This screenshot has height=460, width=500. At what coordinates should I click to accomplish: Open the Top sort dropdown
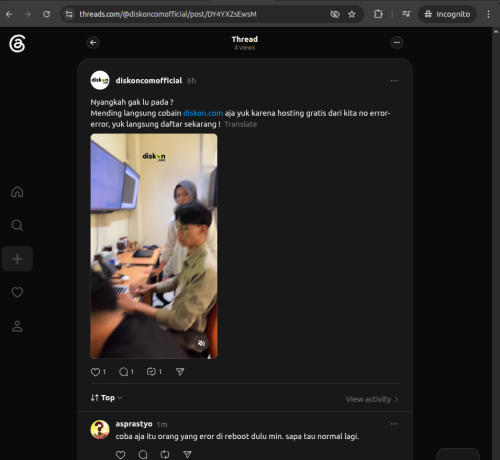coord(106,398)
